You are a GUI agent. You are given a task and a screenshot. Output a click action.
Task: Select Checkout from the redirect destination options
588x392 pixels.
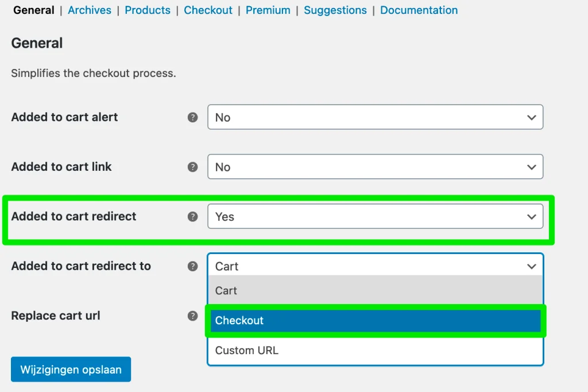click(x=375, y=320)
